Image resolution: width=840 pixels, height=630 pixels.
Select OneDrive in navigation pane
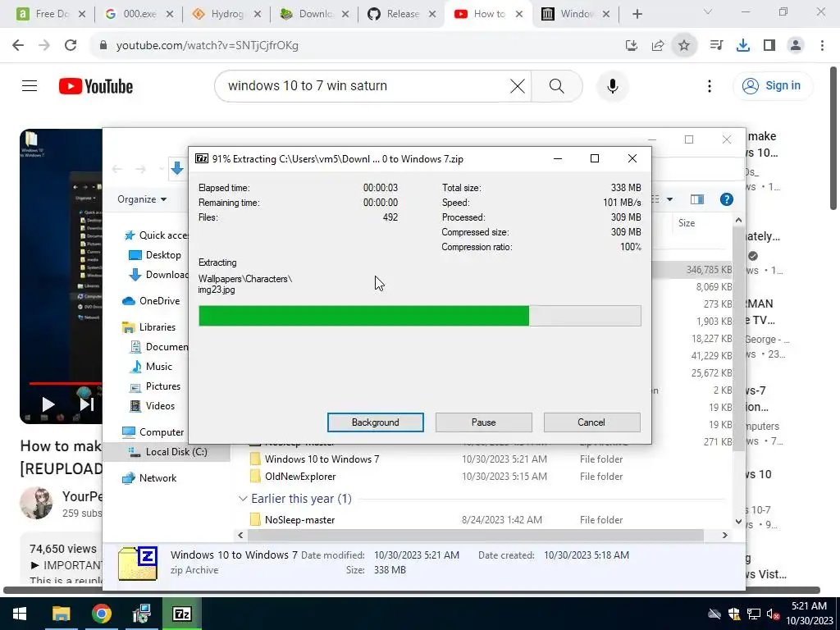coord(151,301)
